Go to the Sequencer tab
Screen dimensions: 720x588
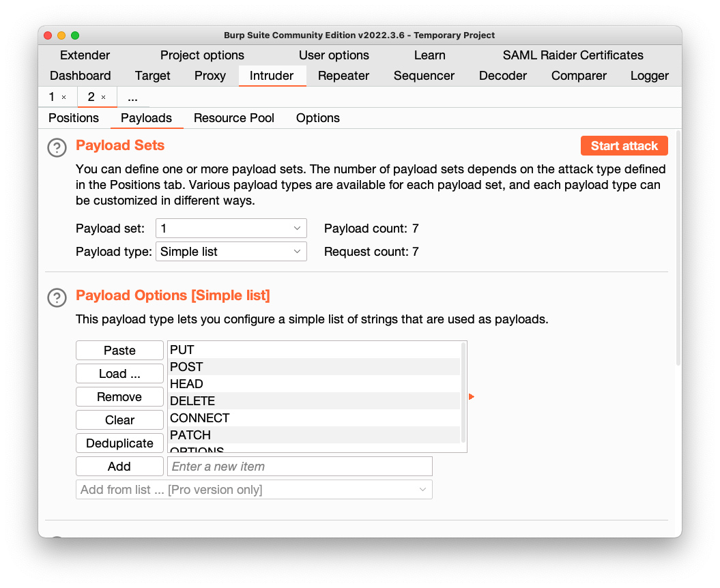[424, 76]
